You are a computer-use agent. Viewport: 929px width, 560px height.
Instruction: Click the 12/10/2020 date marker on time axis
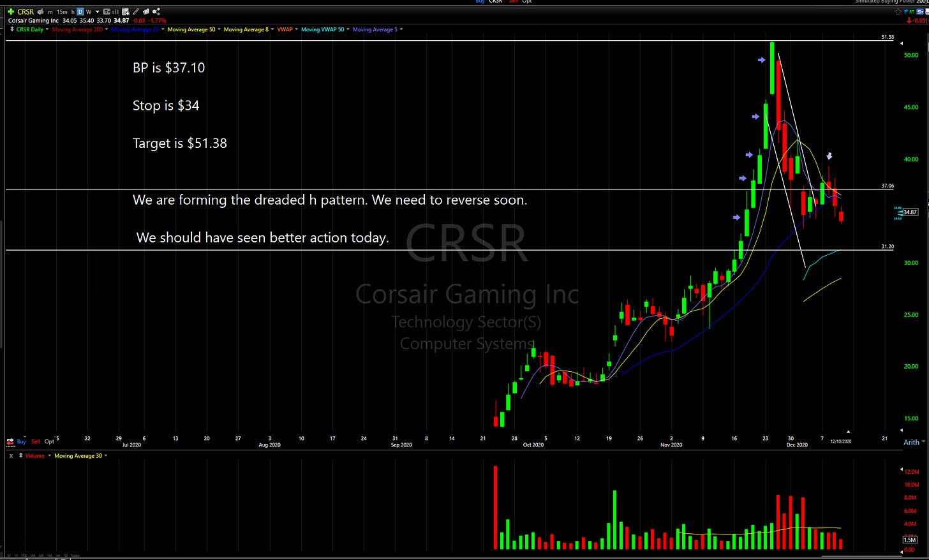click(840, 441)
